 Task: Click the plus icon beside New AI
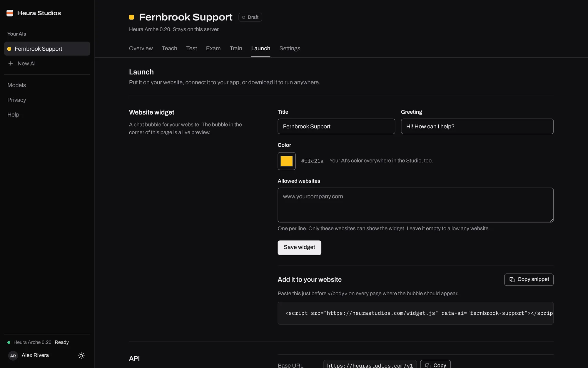click(x=11, y=63)
